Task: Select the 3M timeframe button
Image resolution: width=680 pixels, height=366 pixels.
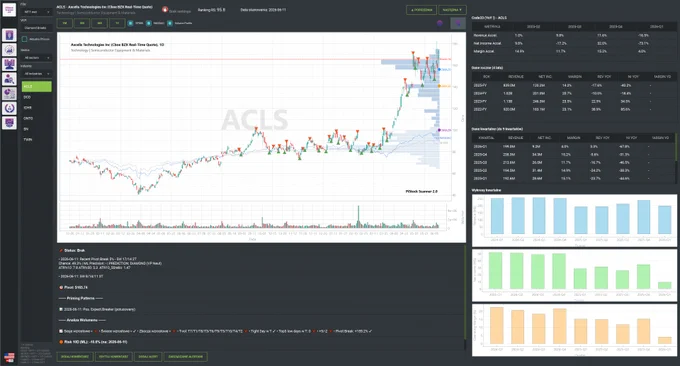Action: [82, 23]
